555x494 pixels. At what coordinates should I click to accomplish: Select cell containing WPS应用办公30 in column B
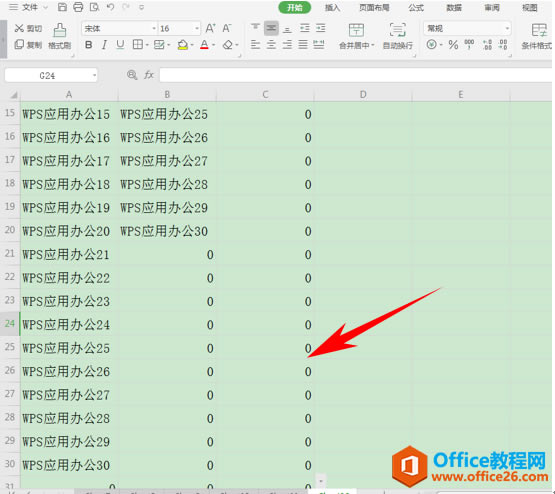click(167, 231)
